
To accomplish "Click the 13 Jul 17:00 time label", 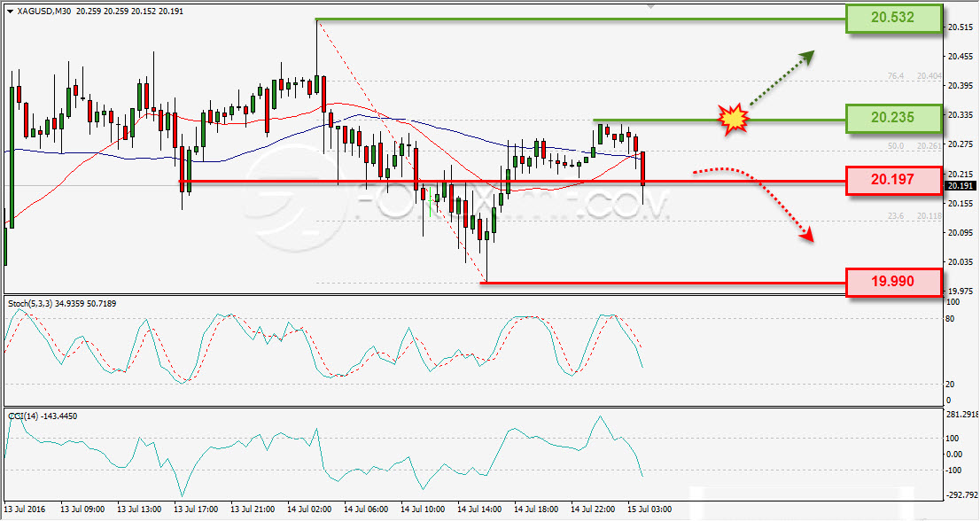I will click(x=196, y=509).
